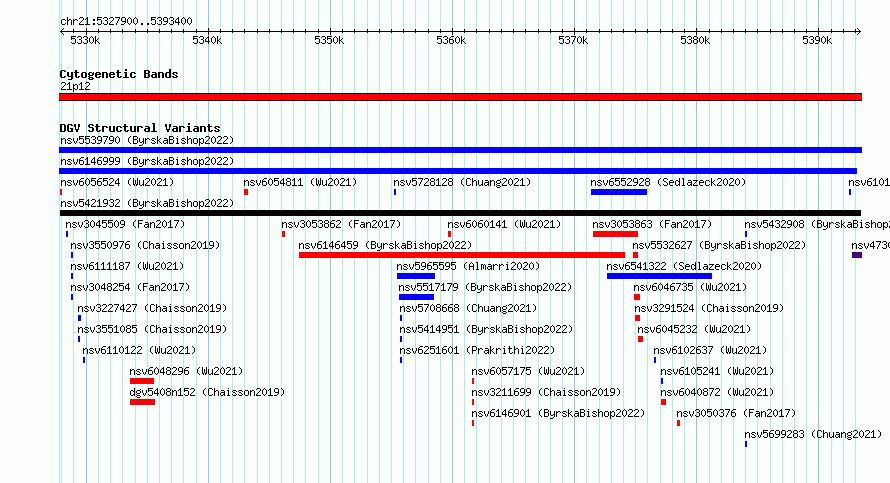The image size is (890, 483).
Task: Click the 5380k ruler tick label
Action: tap(695, 40)
